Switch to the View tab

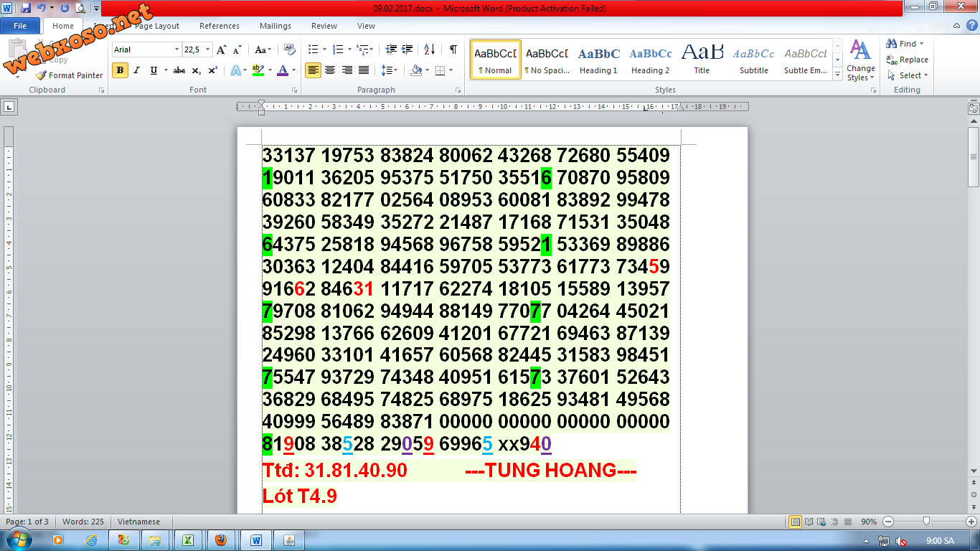point(366,26)
